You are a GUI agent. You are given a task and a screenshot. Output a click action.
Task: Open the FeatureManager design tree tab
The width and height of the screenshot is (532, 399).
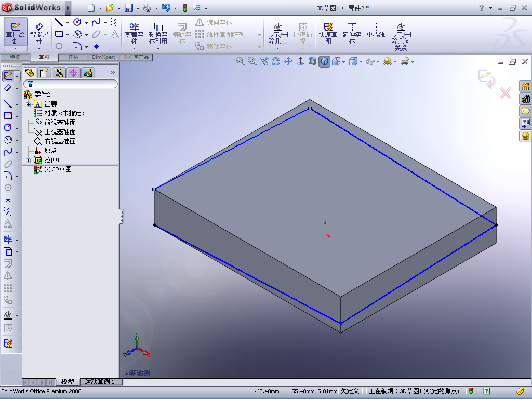coord(30,73)
